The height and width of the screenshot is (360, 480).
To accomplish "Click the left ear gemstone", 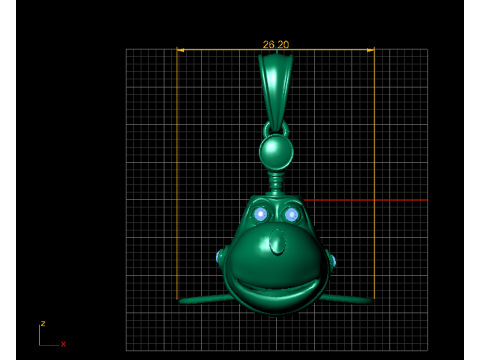I will click(219, 257).
